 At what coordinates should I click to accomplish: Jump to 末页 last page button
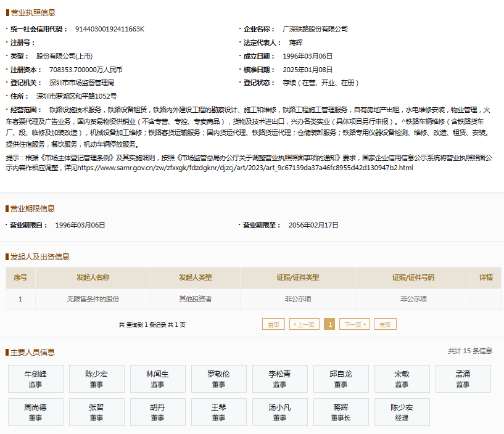(x=385, y=324)
